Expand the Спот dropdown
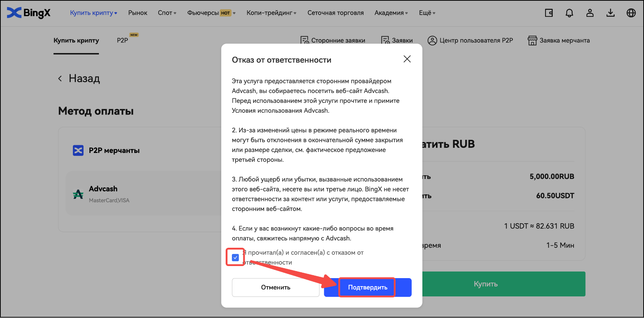 [167, 13]
